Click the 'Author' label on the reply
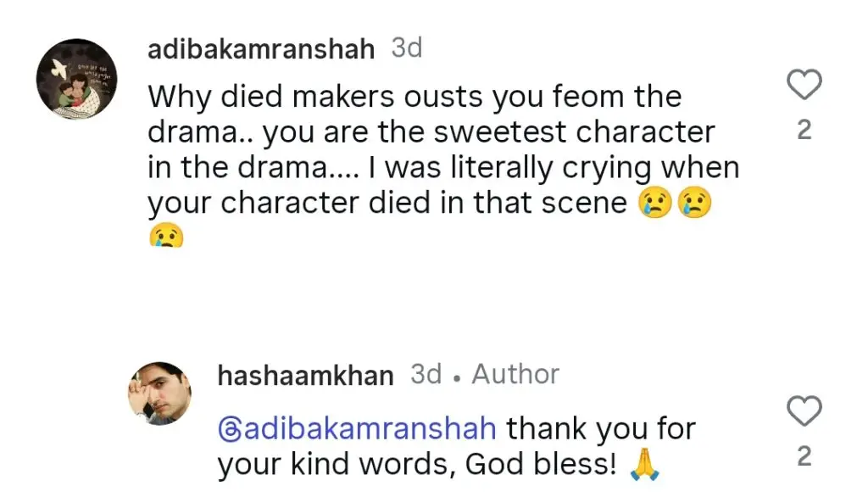This screenshot has height=497, width=868. (x=515, y=374)
